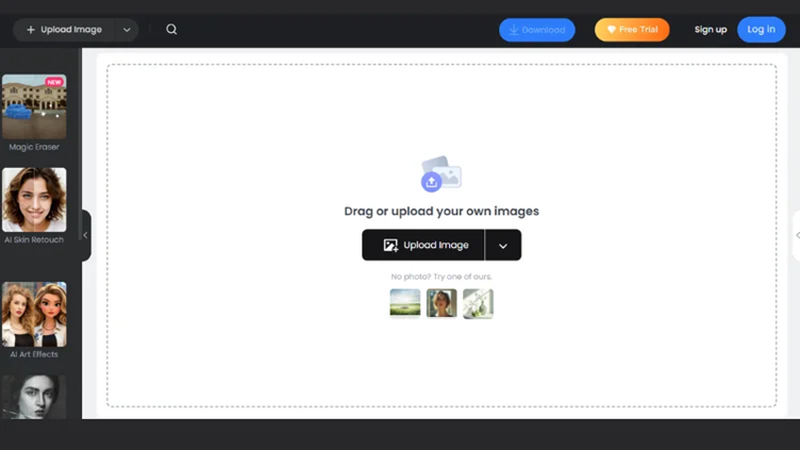Screen dimensions: 800x450
Task: Try the woman portrait sample photo
Action: point(441,303)
